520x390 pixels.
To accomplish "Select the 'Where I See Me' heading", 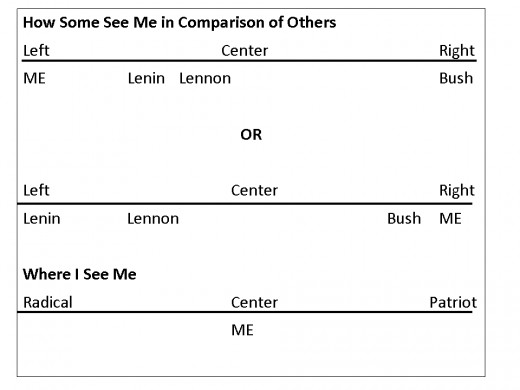I will 79,274.
